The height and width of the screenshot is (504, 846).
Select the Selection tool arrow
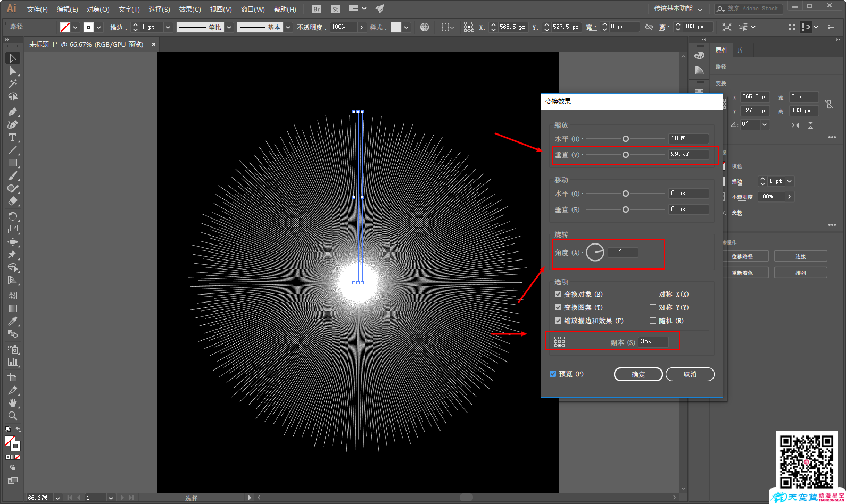point(13,58)
